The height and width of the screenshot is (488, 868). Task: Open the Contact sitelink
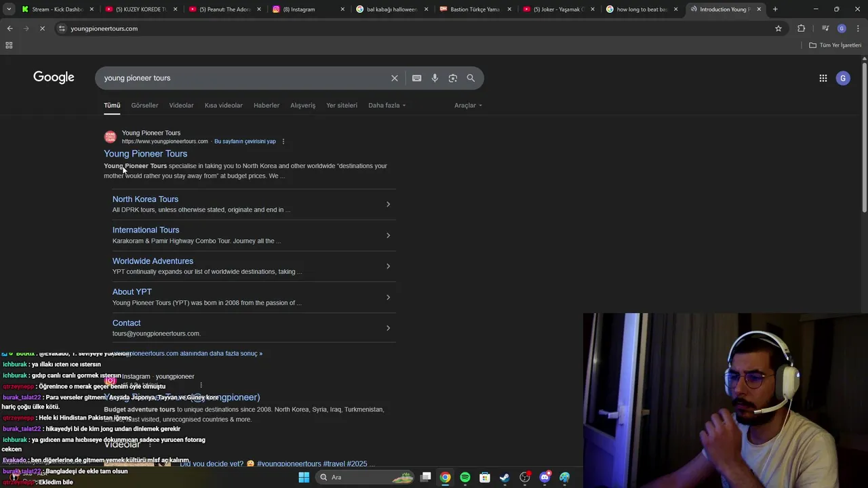127,323
